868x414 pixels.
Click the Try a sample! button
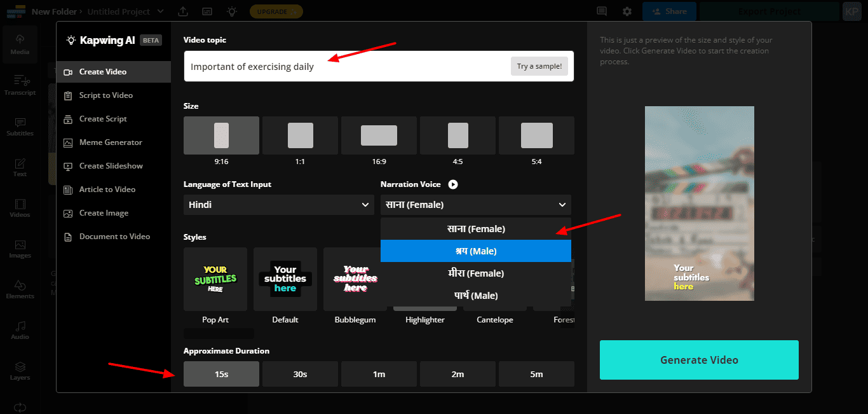point(539,66)
